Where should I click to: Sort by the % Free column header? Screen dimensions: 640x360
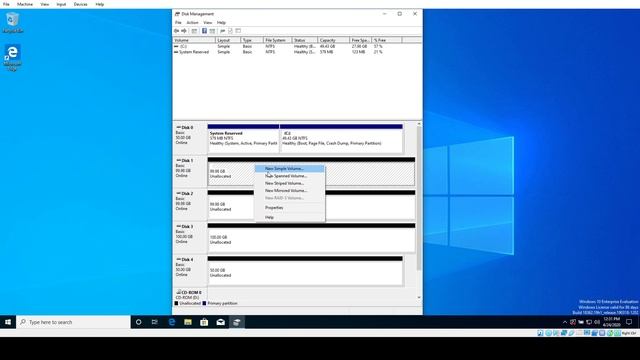coord(387,40)
